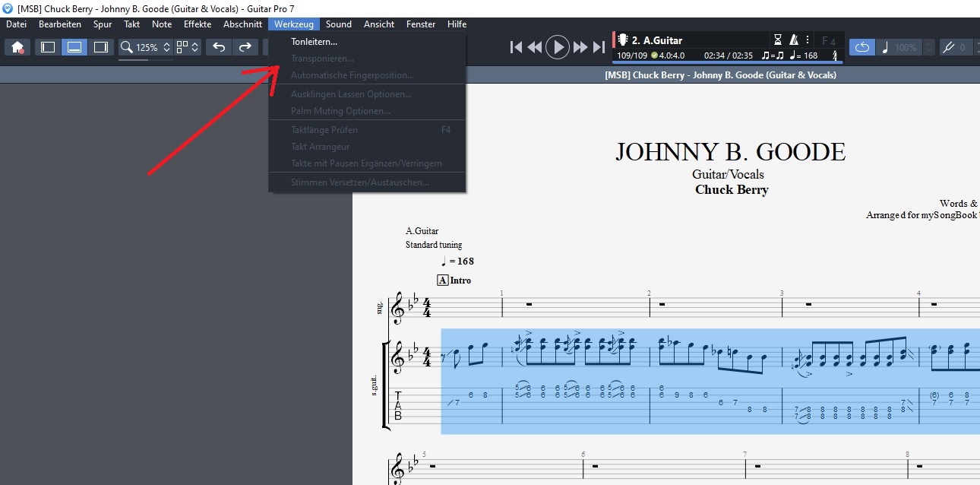Screen dimensions: 980x485
Task: Click the Undo arrow icon
Action: [x=219, y=47]
